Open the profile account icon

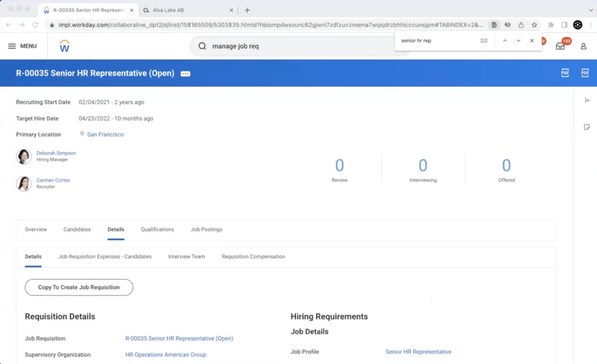pos(583,46)
